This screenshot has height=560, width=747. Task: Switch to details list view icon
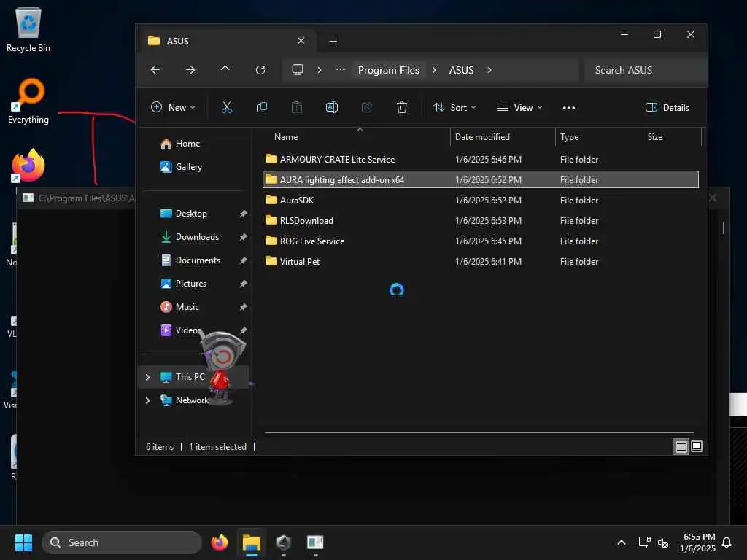681,447
